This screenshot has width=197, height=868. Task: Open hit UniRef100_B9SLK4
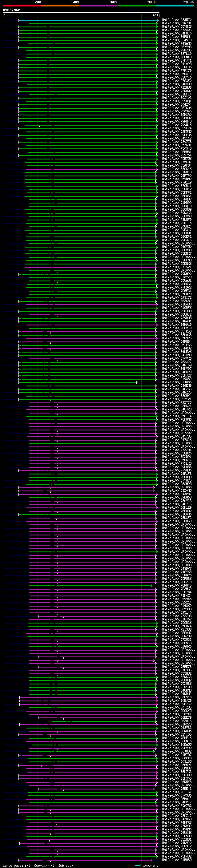(177, 128)
